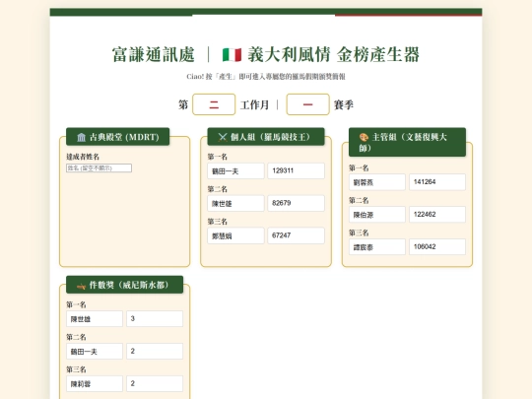Edit manager third place name field

pos(377,247)
